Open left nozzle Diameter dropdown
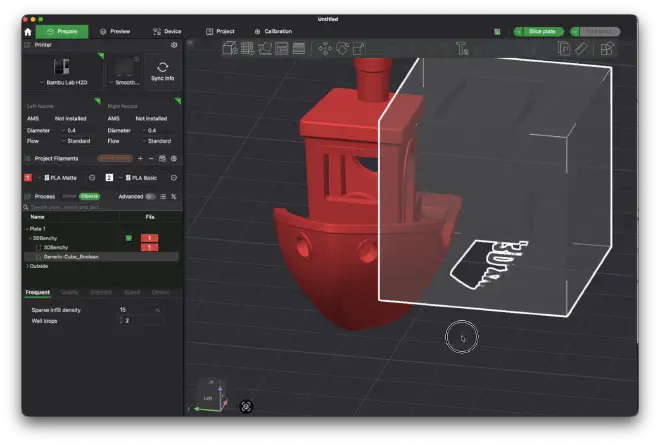 pyautogui.click(x=80, y=131)
